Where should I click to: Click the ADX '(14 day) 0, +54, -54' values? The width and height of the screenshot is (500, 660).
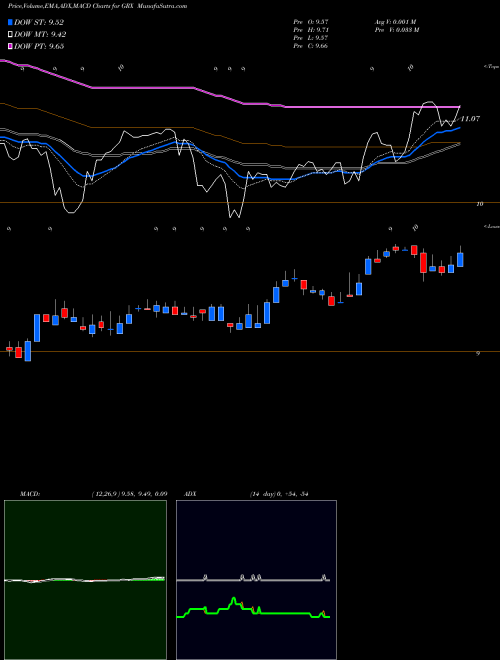click(279, 494)
